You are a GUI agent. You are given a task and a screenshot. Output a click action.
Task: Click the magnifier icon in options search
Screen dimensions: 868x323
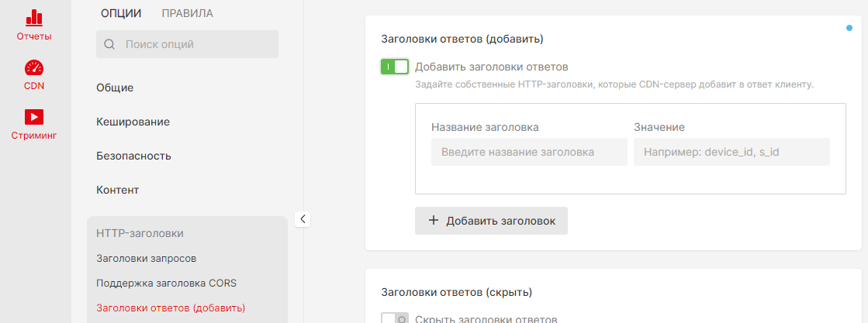pos(109,44)
